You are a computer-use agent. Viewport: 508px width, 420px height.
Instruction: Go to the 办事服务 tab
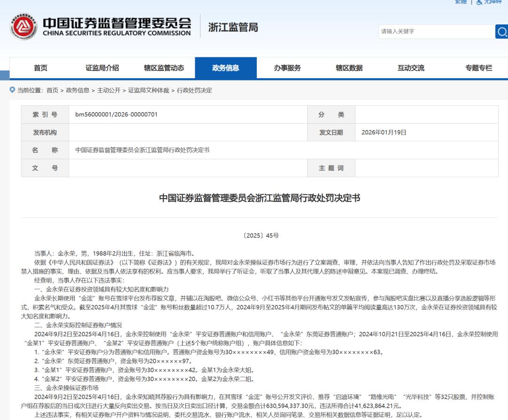click(287, 68)
